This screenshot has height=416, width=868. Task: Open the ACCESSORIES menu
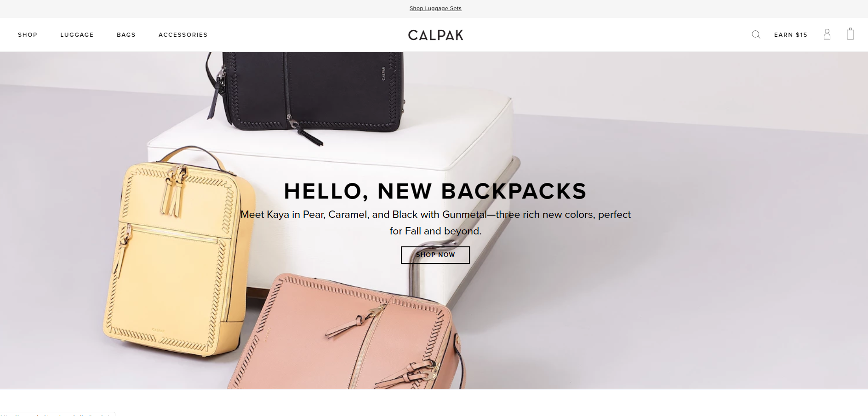click(x=183, y=35)
